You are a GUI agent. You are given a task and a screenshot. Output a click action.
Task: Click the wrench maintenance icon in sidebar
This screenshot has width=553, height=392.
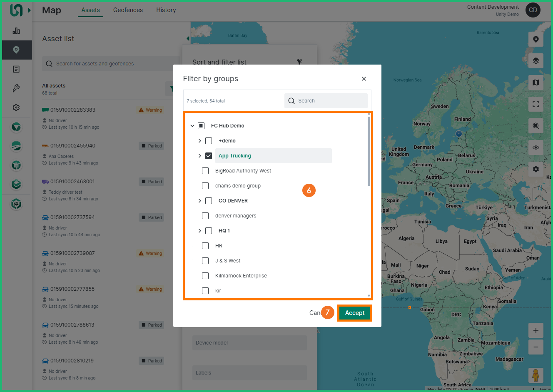click(x=16, y=88)
